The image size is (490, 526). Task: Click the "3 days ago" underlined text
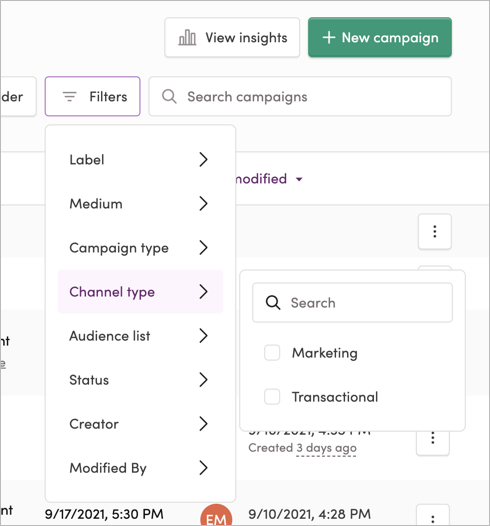[326, 448]
